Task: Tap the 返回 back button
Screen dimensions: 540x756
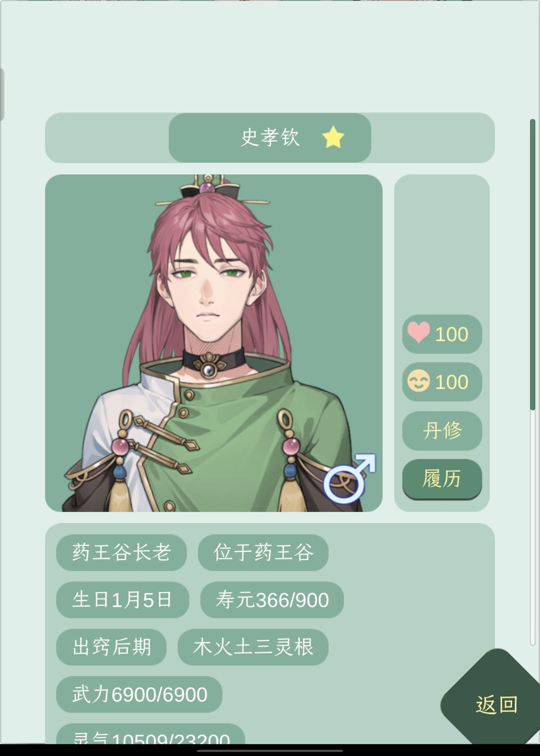Action: [496, 704]
